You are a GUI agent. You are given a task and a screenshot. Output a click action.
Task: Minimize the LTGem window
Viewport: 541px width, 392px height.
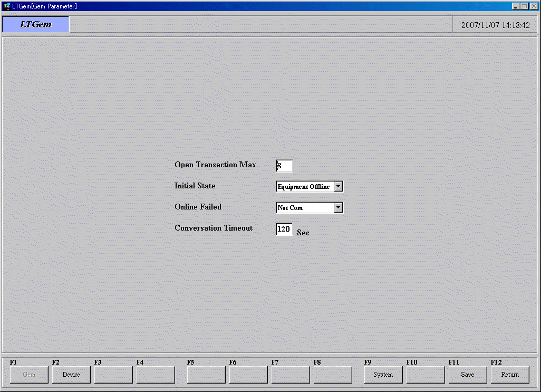tap(516, 6)
